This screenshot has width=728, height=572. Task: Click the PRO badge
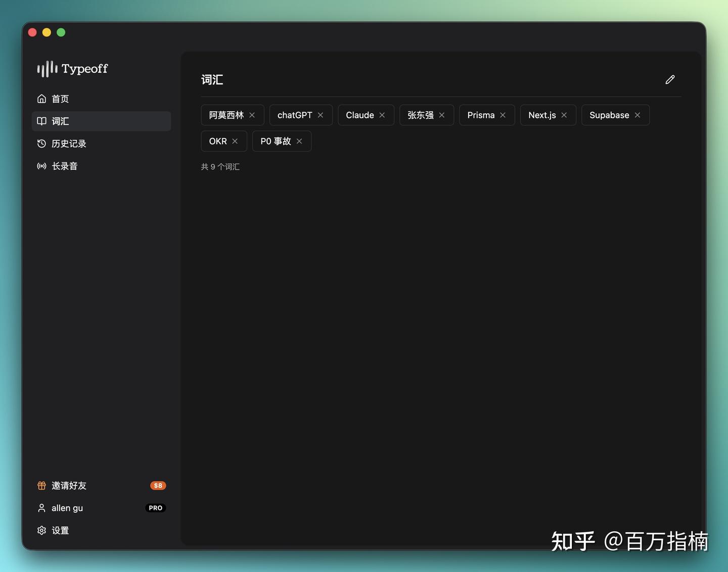click(156, 508)
